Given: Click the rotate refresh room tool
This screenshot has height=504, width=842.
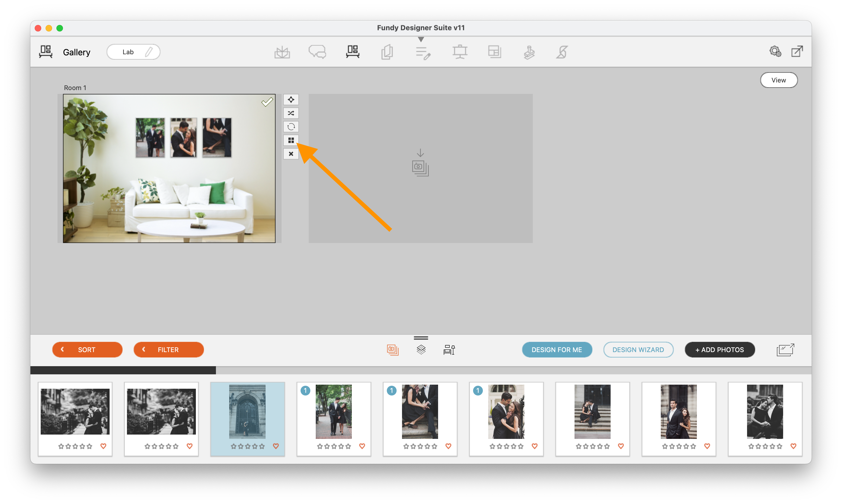Looking at the screenshot, I should [x=291, y=127].
